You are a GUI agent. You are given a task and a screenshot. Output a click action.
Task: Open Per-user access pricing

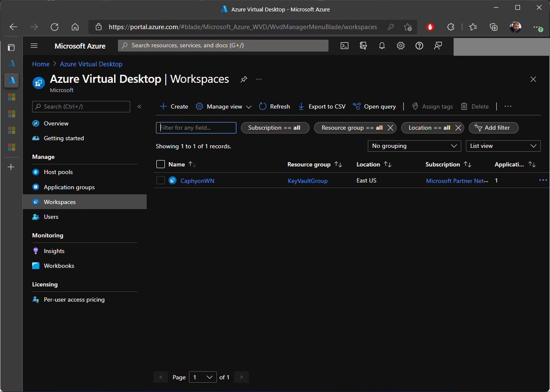click(74, 299)
